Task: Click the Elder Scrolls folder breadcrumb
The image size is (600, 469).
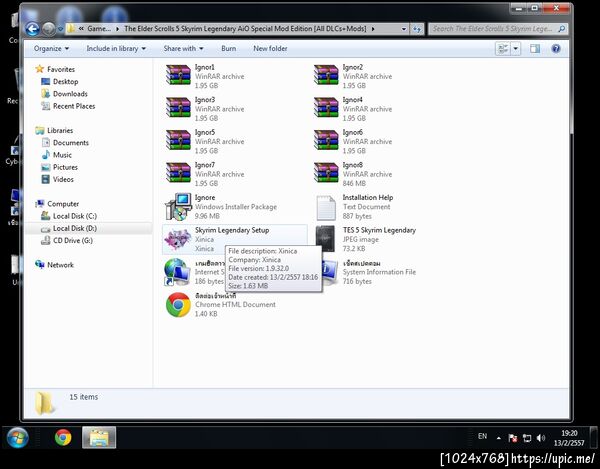Action: (x=245, y=29)
